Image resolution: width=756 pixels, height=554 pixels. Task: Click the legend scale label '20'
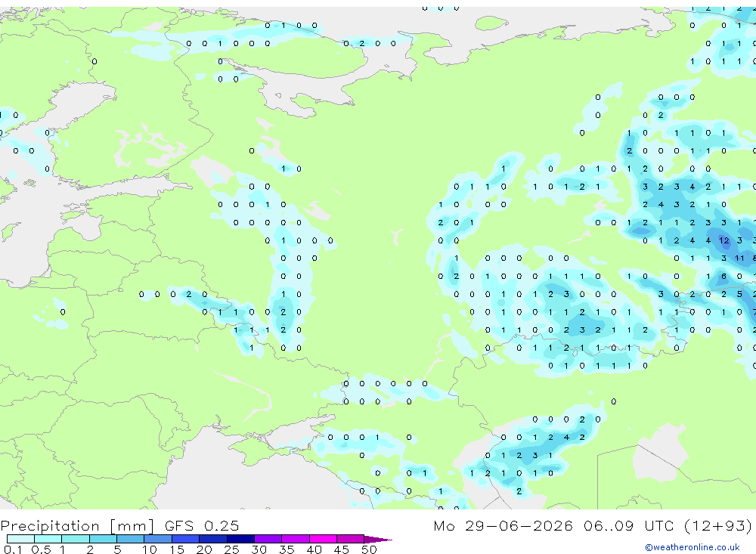pos(204,549)
